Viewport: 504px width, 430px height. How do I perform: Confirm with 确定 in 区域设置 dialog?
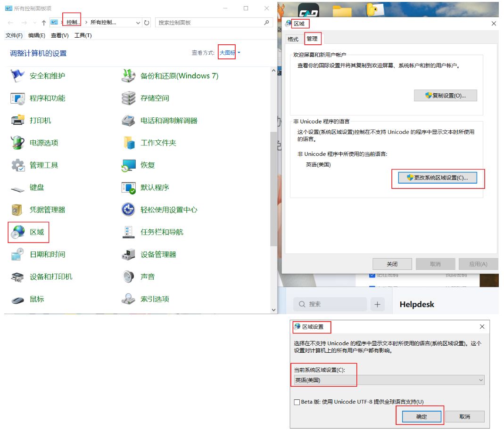point(421,416)
